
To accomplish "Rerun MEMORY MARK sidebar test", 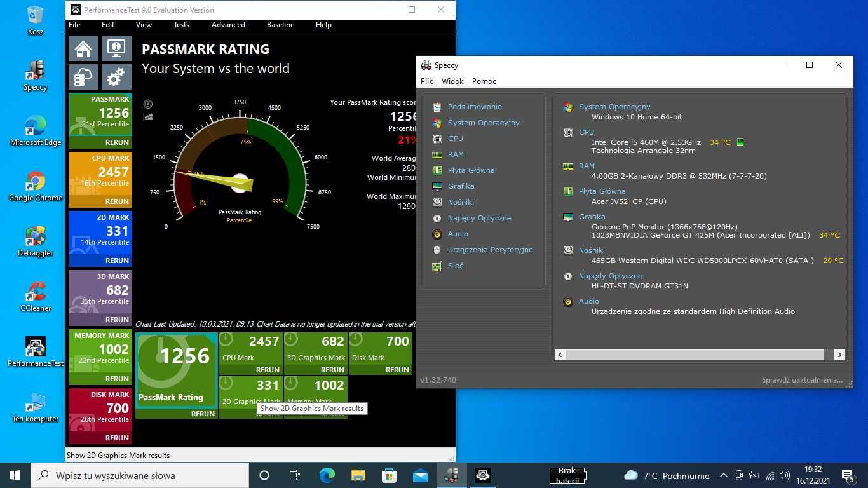I will (117, 379).
